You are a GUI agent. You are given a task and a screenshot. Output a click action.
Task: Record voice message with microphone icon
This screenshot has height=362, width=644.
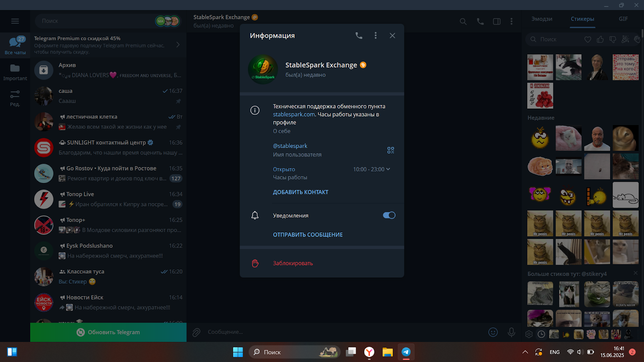(511, 332)
